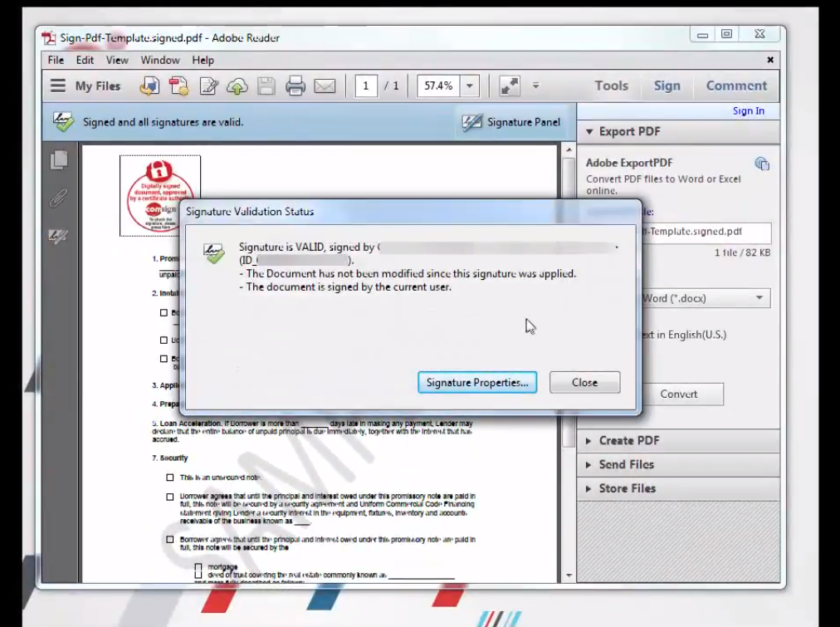The width and height of the screenshot is (840, 627).
Task: Click the Print document icon
Action: (x=295, y=86)
